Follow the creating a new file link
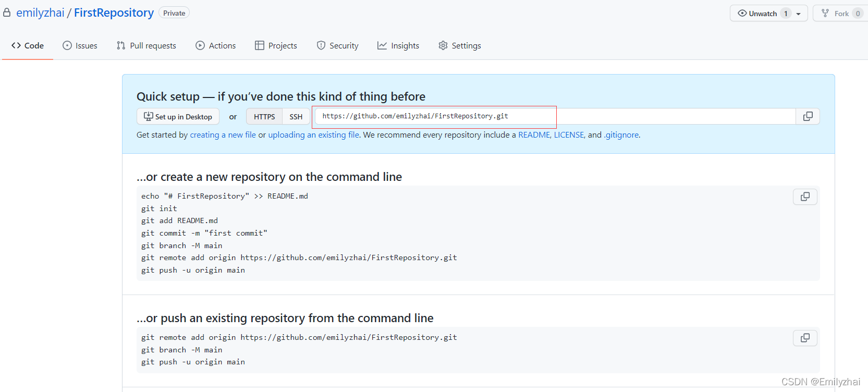Image resolution: width=868 pixels, height=392 pixels. click(x=223, y=134)
